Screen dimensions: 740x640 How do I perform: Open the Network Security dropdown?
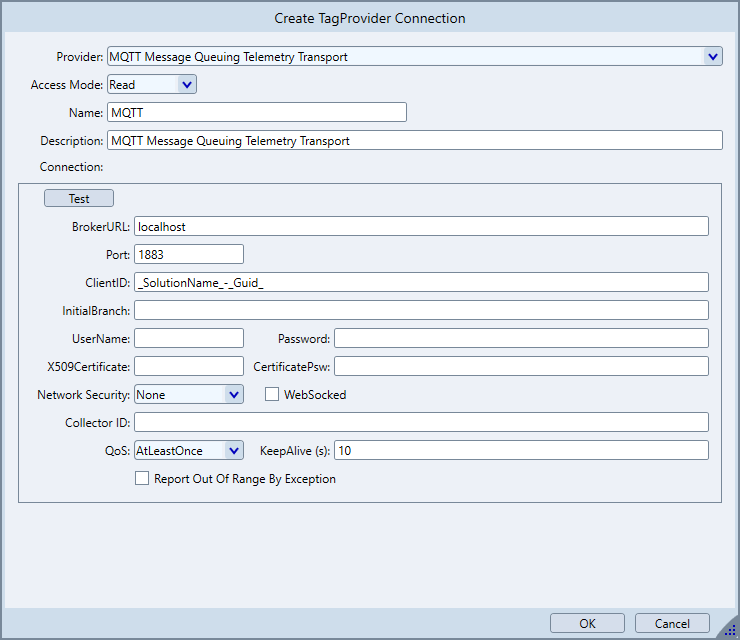tap(233, 395)
